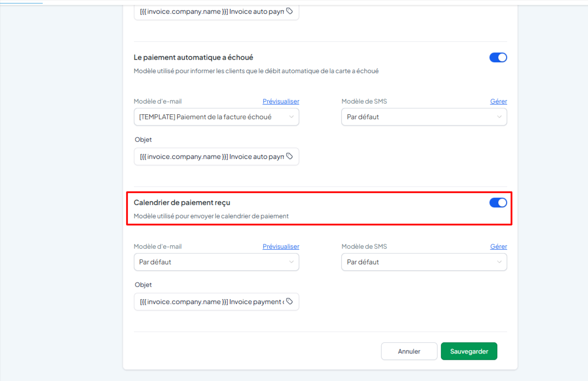The width and height of the screenshot is (588, 381).
Task: Click description 'Modèle utilisé pour envoyer le calendrier de paiement'
Action: (211, 216)
